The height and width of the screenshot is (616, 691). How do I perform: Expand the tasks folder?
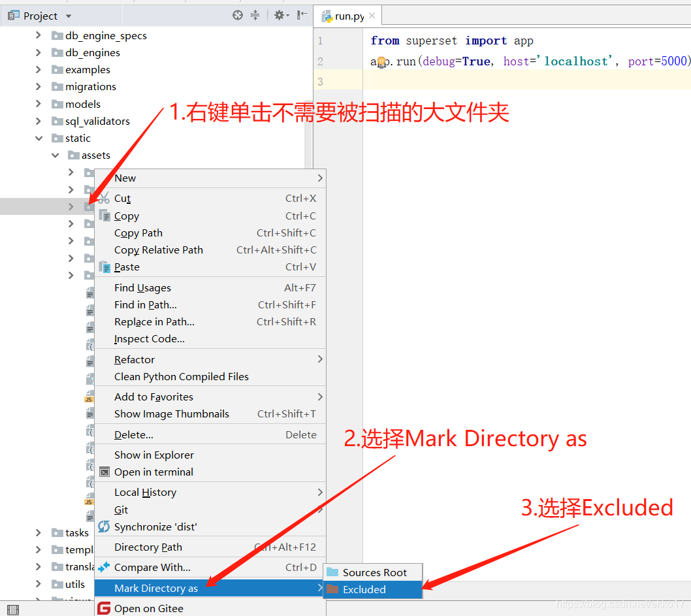39,533
